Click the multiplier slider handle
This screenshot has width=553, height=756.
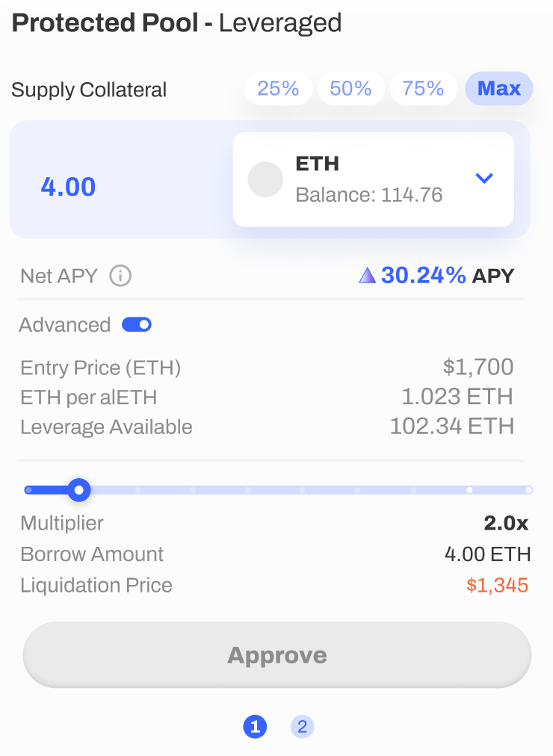(79, 490)
